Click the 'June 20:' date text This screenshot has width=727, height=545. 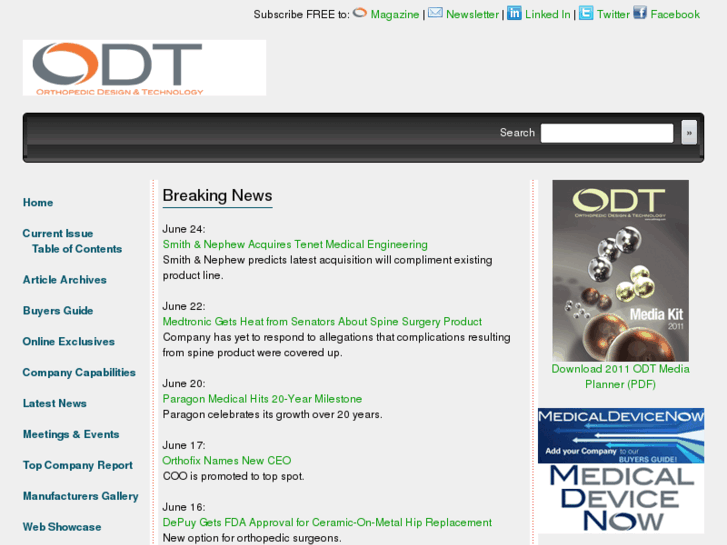click(x=184, y=384)
